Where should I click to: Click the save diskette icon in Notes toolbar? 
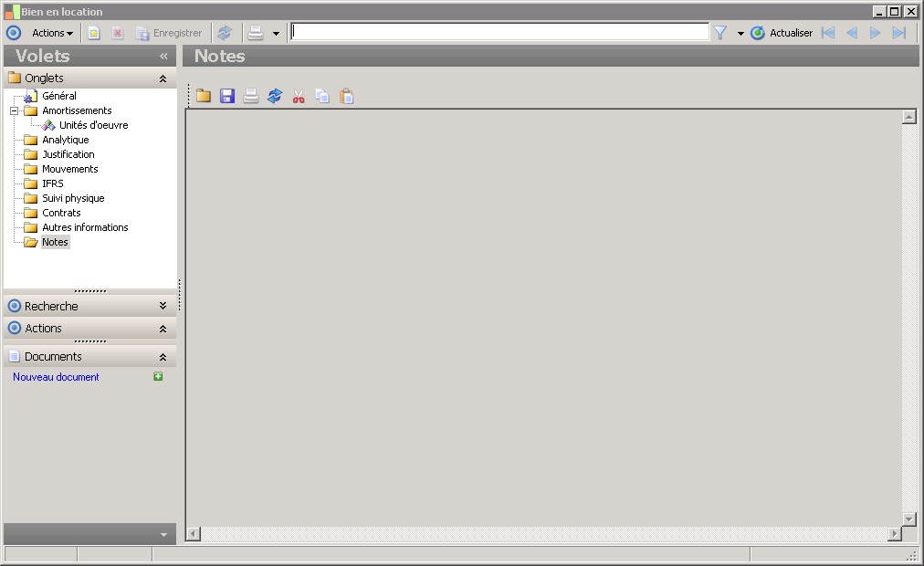(226, 96)
